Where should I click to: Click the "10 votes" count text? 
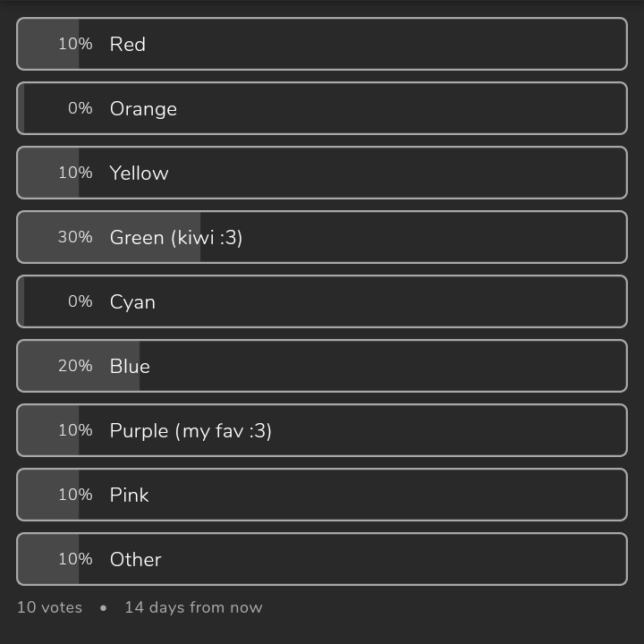click(49, 607)
